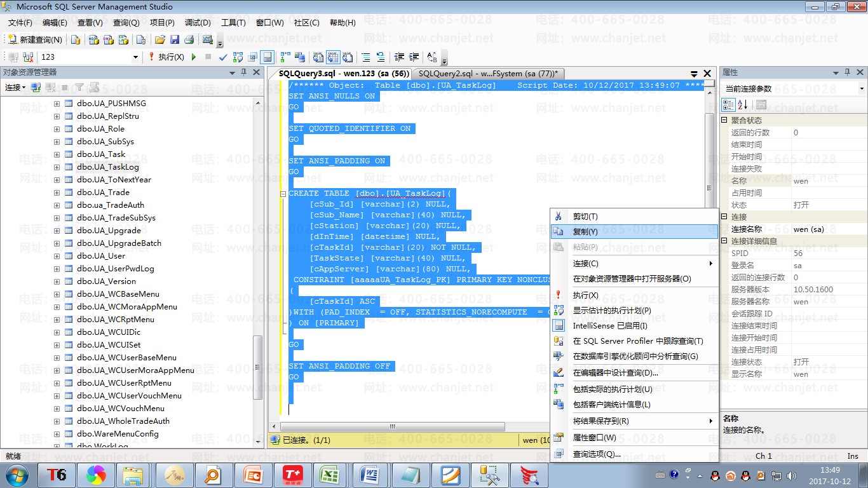The image size is (868, 488).
Task: Click the Categorized view icon in Properties
Action: coord(729,105)
